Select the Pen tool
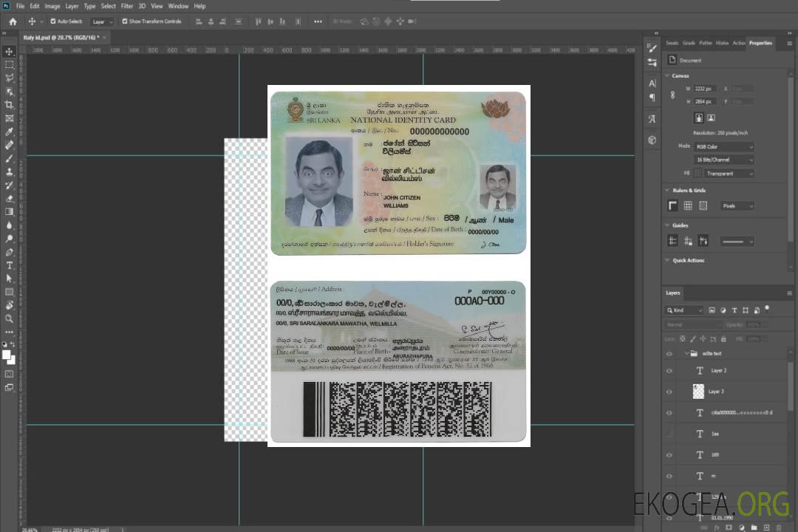Screen dimensions: 798x532 [x=9, y=252]
